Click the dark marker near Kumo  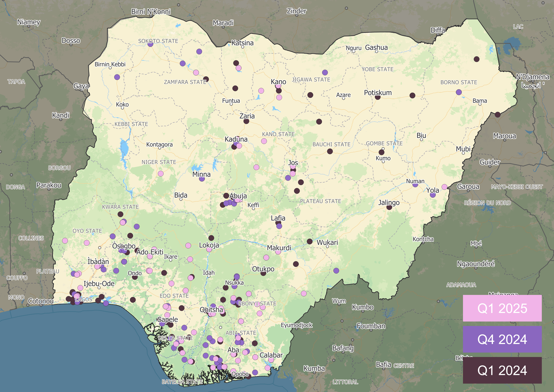pos(381,152)
